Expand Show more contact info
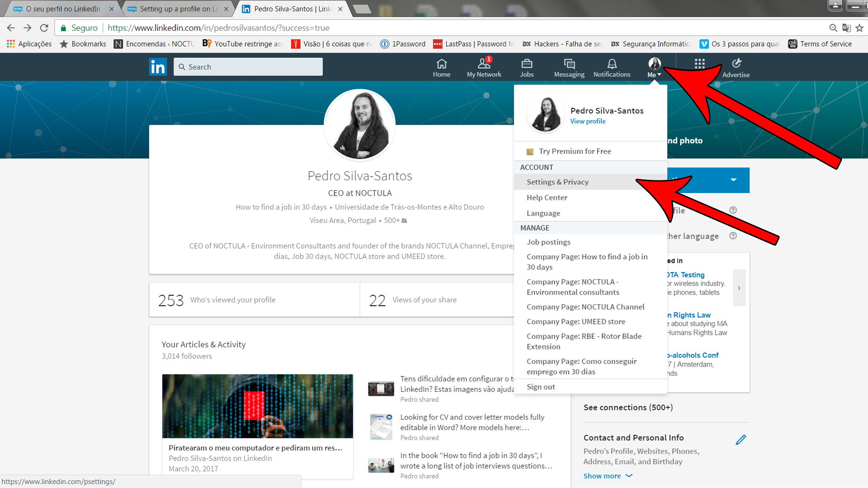The width and height of the screenshot is (868, 488). click(608, 476)
